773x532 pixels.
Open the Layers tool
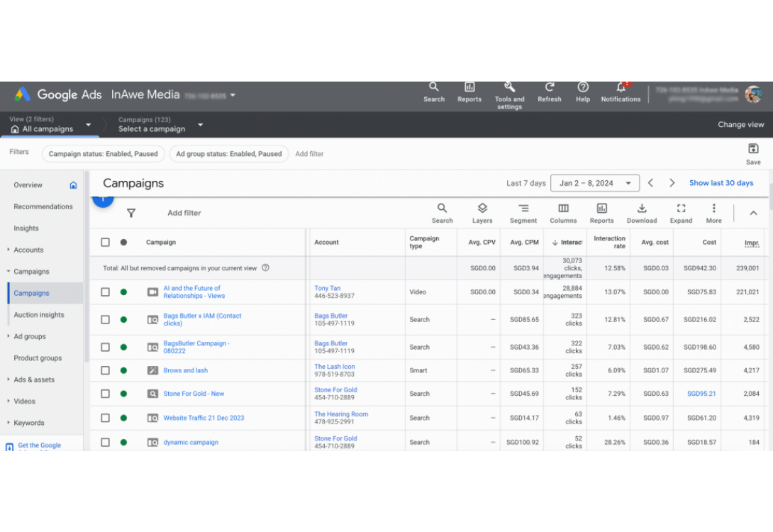pyautogui.click(x=482, y=213)
